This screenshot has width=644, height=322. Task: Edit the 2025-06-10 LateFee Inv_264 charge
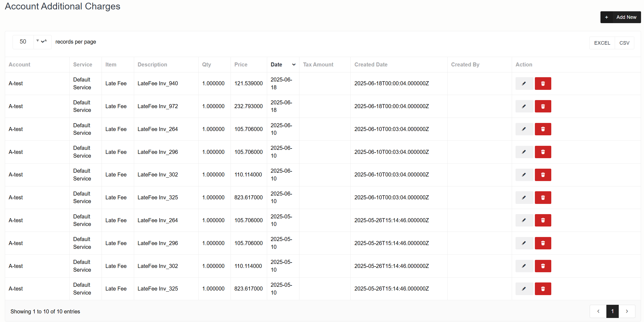click(x=524, y=129)
